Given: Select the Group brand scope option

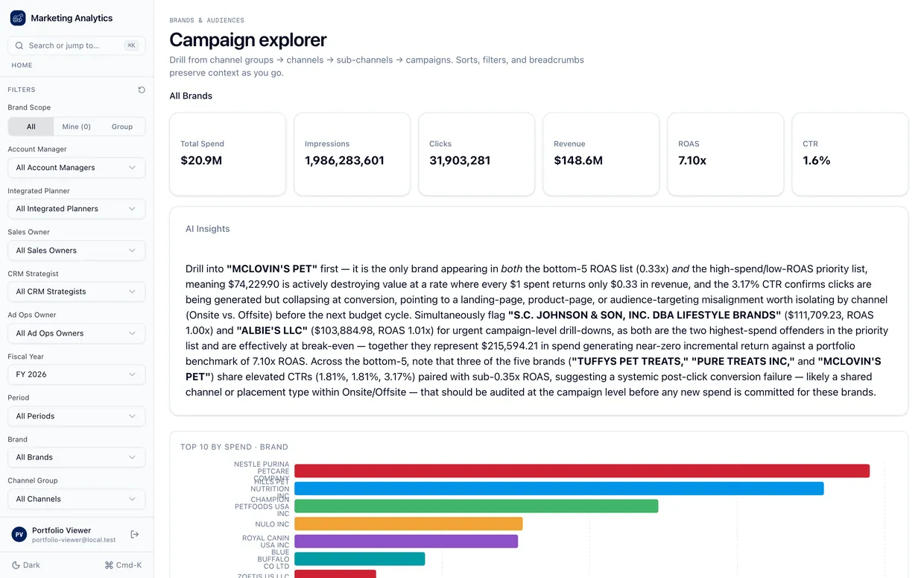Looking at the screenshot, I should (x=122, y=127).
